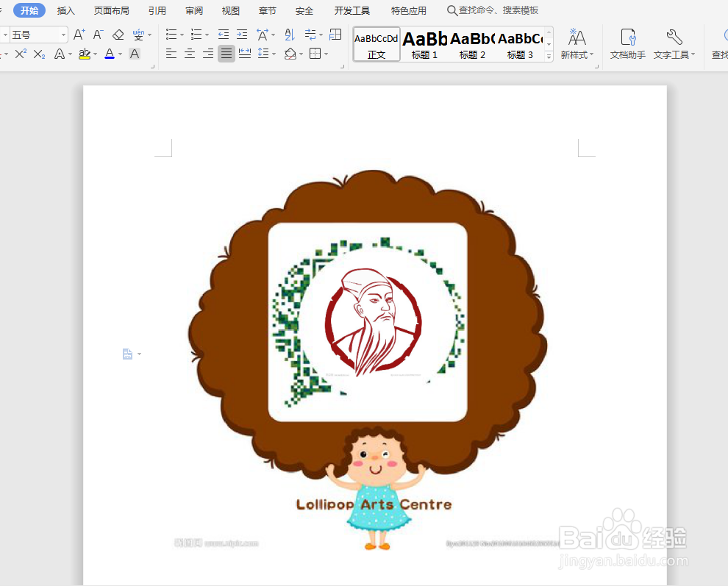Open the font group dialog launcher
Viewport: 728px width, 586px height.
153,67
